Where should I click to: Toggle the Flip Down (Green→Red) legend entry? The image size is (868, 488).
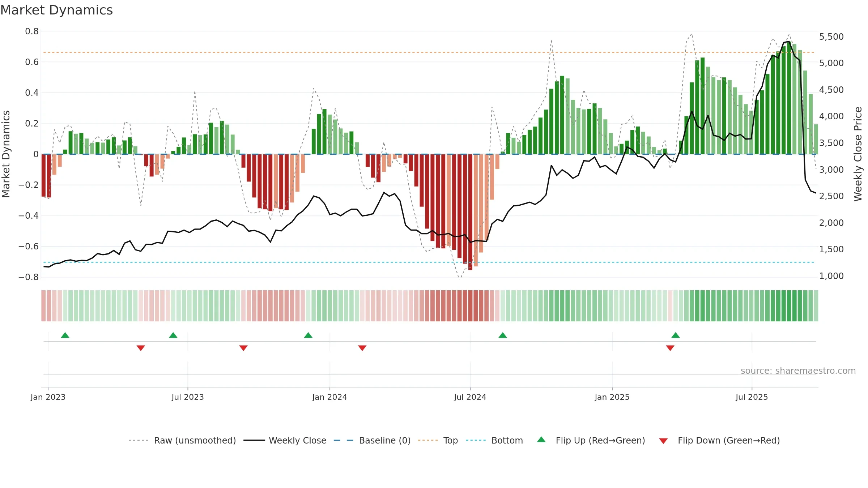(x=719, y=440)
